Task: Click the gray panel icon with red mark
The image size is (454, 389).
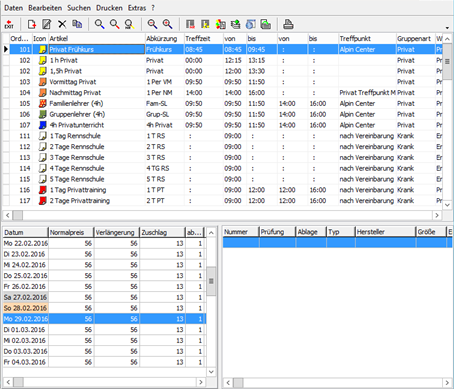Action: tap(190, 24)
